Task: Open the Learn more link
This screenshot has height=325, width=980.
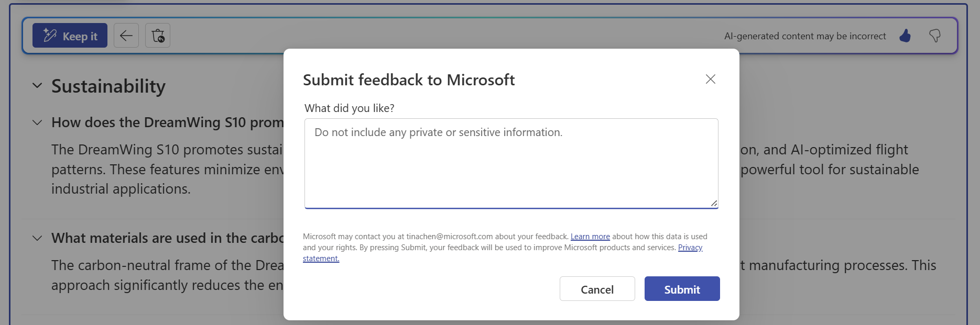Action: [590, 237]
